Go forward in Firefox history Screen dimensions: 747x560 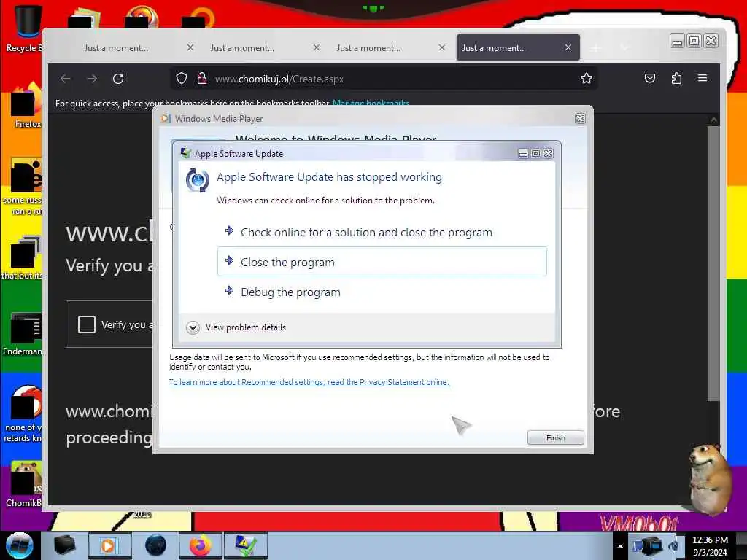tap(92, 79)
